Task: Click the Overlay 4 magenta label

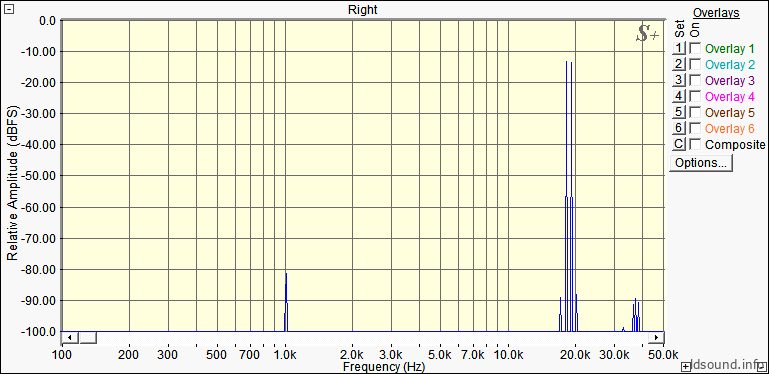Action: pyautogui.click(x=730, y=97)
